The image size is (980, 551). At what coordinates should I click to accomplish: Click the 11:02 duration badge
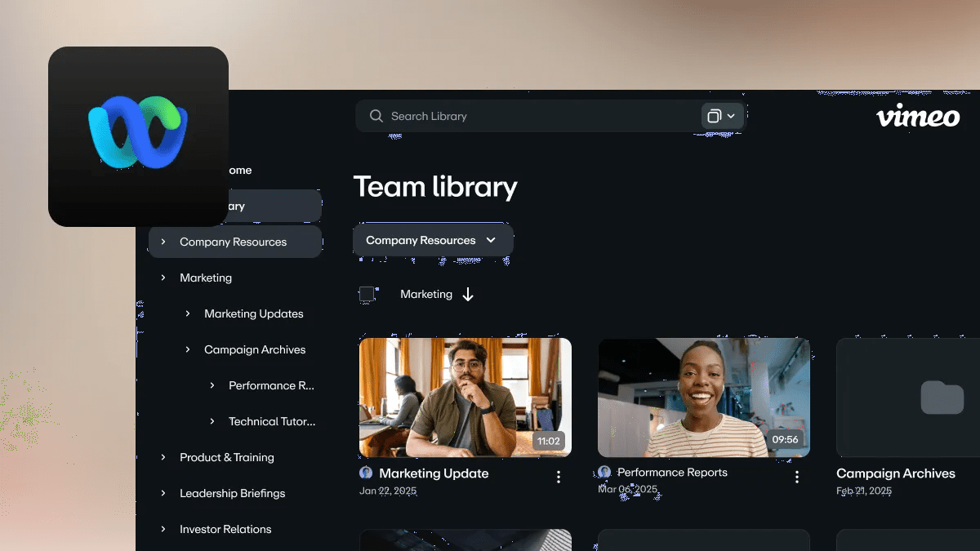[x=549, y=441]
